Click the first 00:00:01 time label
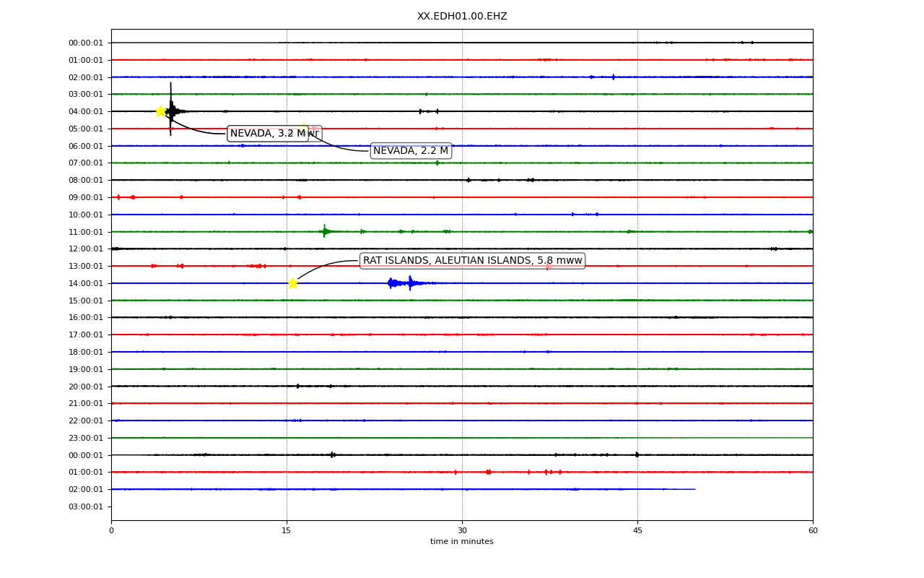This screenshot has height=578, width=924. [86, 43]
